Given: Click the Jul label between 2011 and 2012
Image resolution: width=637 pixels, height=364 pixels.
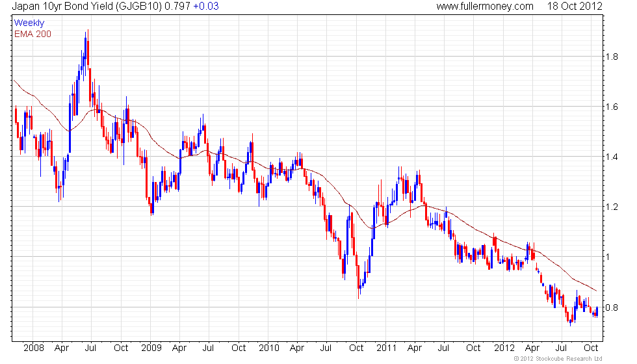Looking at the screenshot, I should (x=443, y=348).
